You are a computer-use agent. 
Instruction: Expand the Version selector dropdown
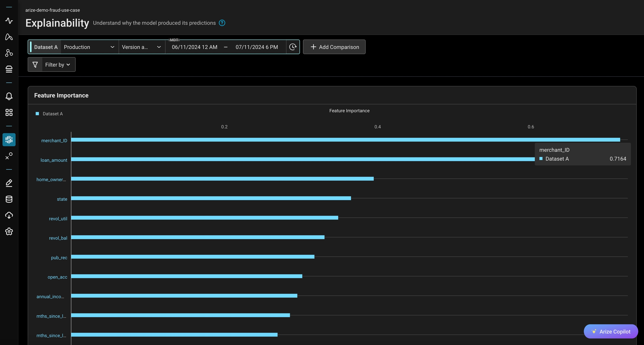click(x=141, y=47)
